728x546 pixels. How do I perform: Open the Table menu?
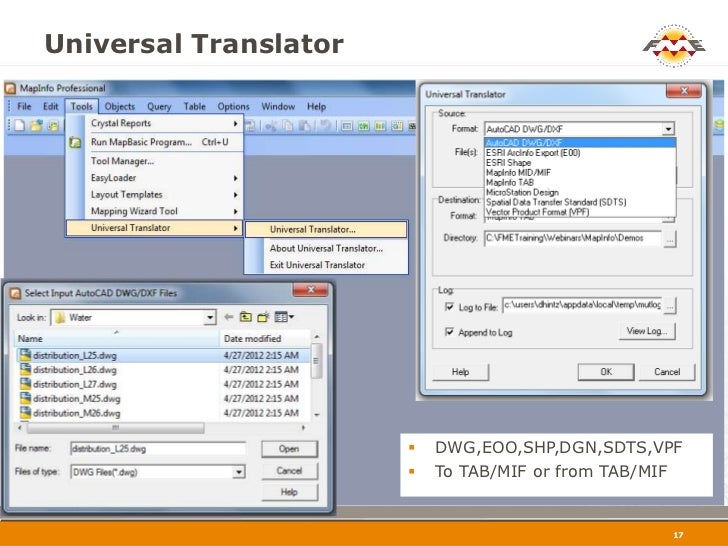pos(195,106)
